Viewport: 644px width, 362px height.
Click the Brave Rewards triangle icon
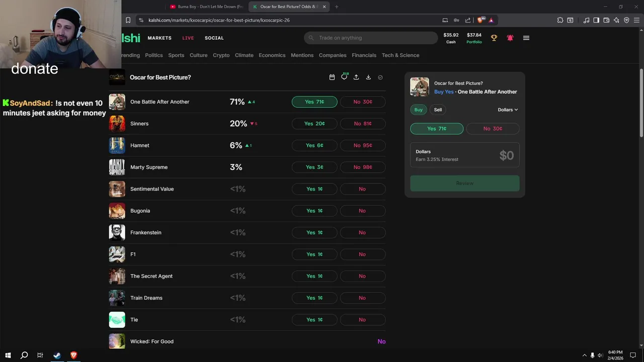tap(491, 20)
